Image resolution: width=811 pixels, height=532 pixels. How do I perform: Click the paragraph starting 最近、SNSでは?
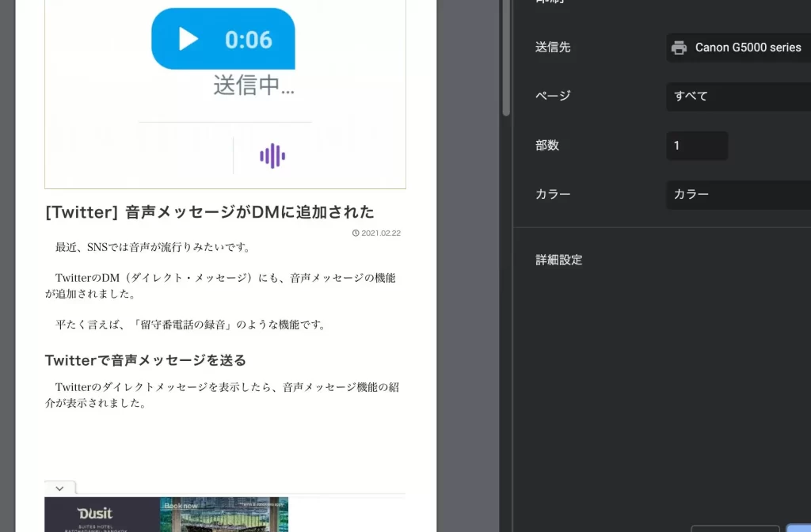[153, 247]
